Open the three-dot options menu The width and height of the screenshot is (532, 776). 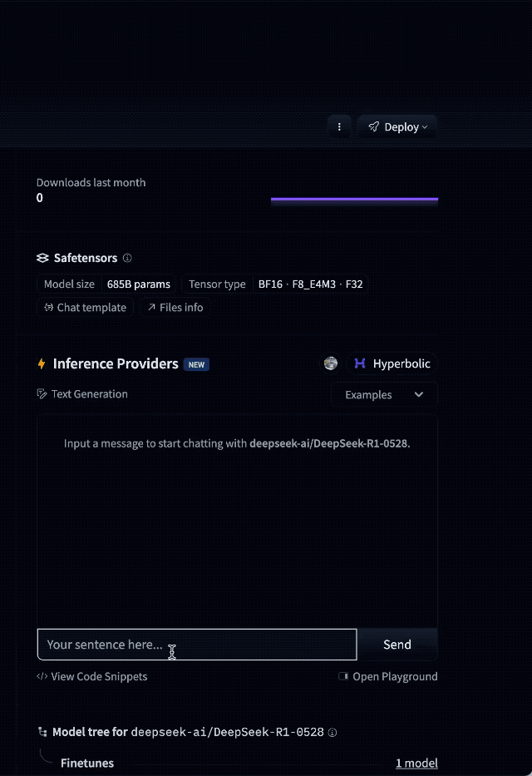[339, 126]
